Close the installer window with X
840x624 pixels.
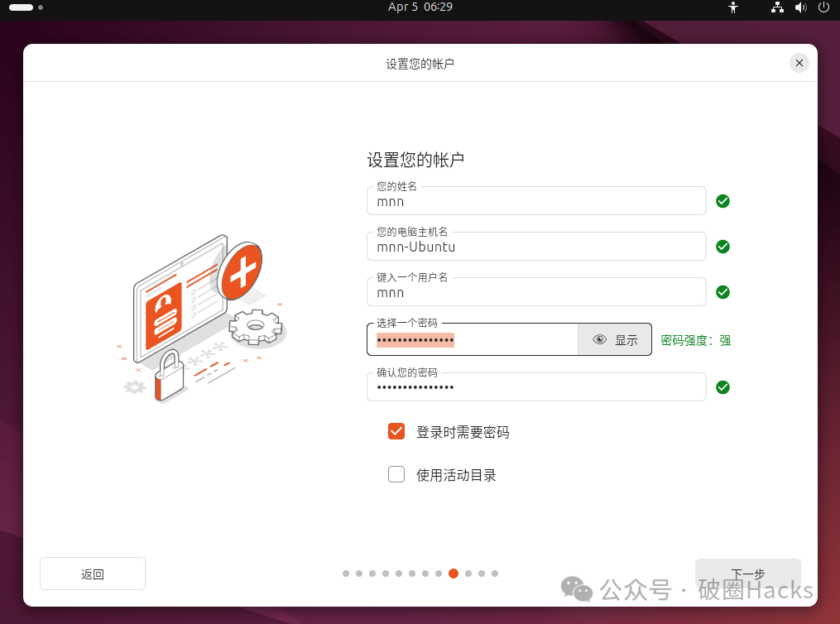click(799, 63)
